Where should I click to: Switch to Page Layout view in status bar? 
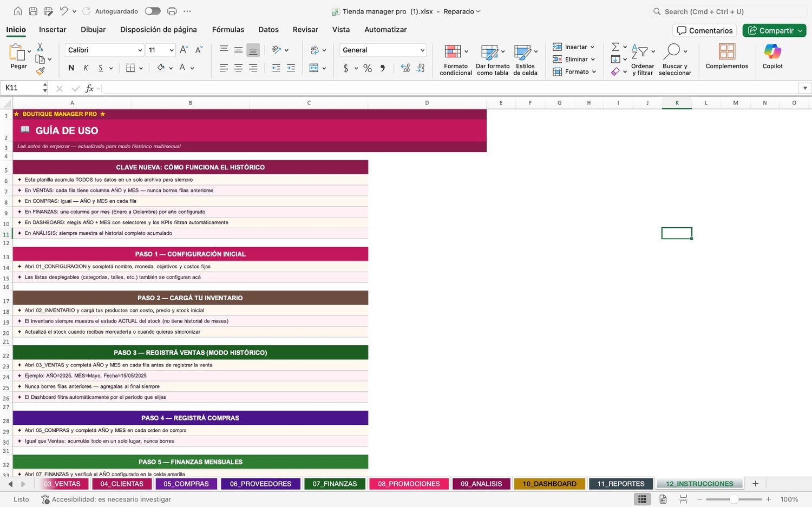[x=663, y=499]
